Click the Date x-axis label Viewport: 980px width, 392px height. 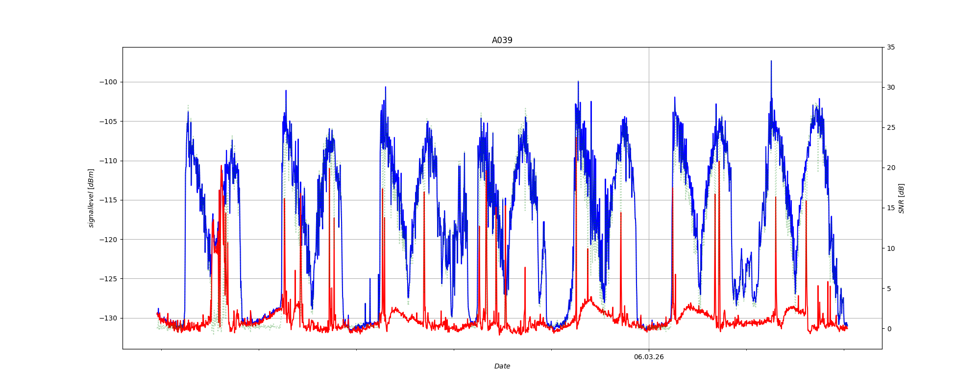(502, 366)
